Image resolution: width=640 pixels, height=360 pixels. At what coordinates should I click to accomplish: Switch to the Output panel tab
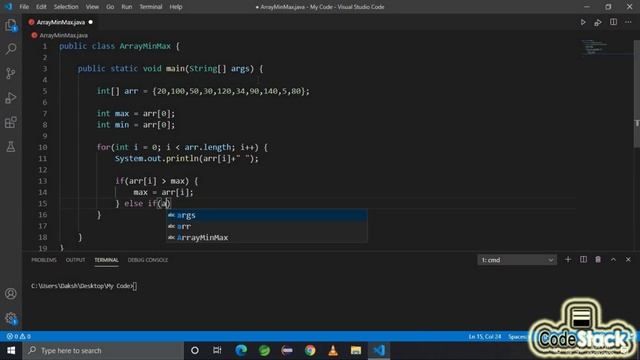click(76, 260)
